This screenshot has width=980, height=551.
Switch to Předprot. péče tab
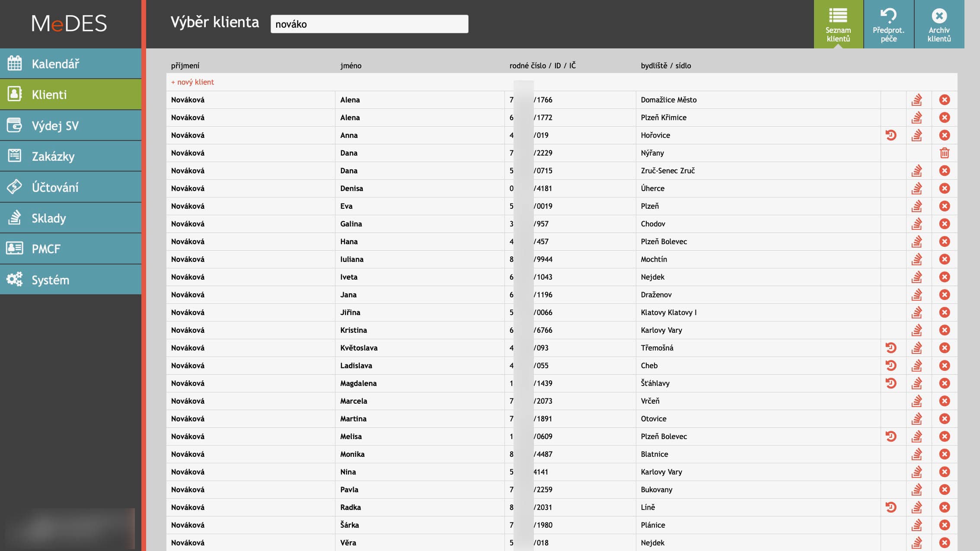[x=888, y=24]
